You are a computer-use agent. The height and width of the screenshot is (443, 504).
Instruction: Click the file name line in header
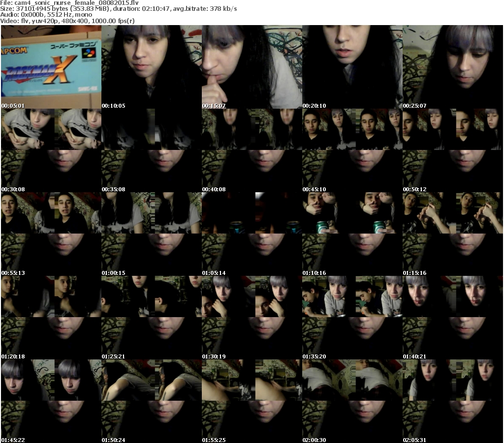pyautogui.click(x=69, y=2)
